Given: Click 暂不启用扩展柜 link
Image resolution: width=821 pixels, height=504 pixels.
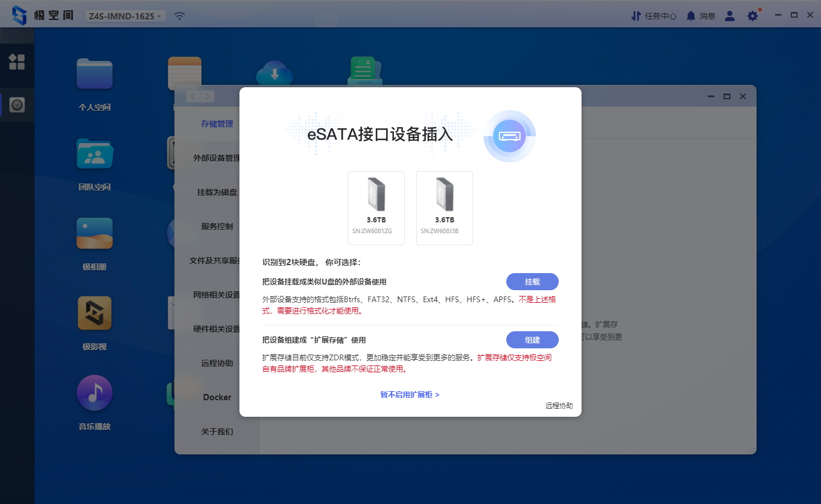Looking at the screenshot, I should tap(410, 395).
